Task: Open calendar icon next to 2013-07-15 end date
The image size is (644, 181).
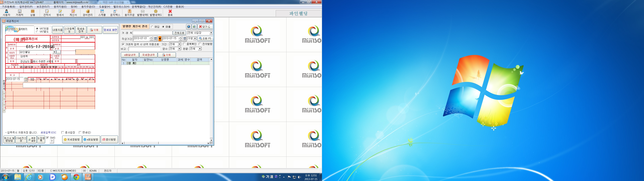Action: pos(185,39)
